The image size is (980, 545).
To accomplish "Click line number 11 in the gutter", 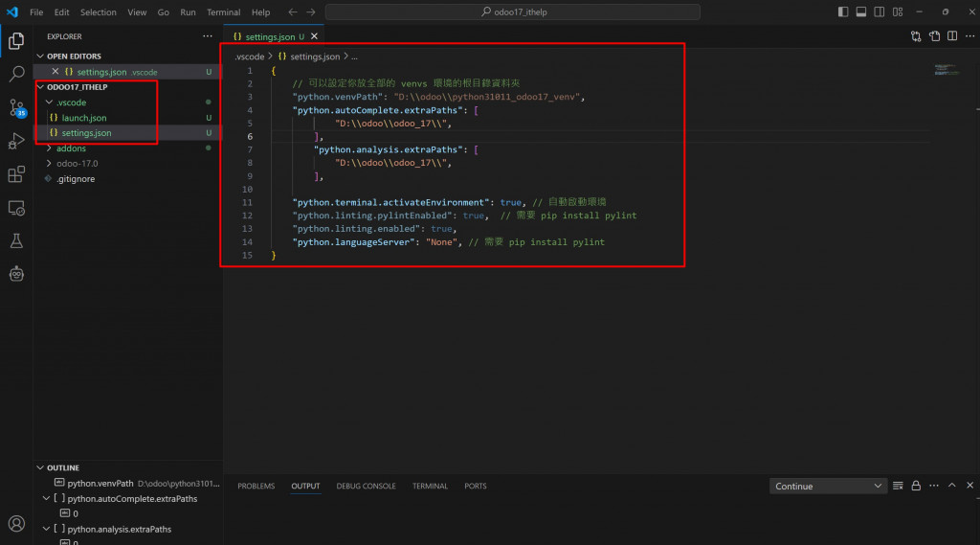I will 248,202.
